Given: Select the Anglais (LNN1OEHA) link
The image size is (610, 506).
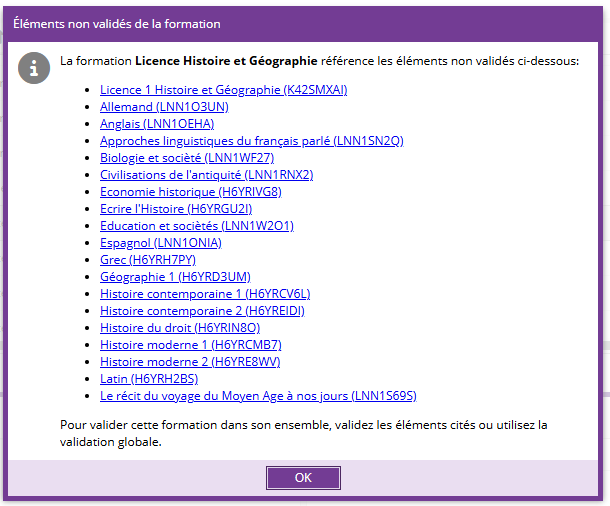Looking at the screenshot, I should [x=157, y=124].
